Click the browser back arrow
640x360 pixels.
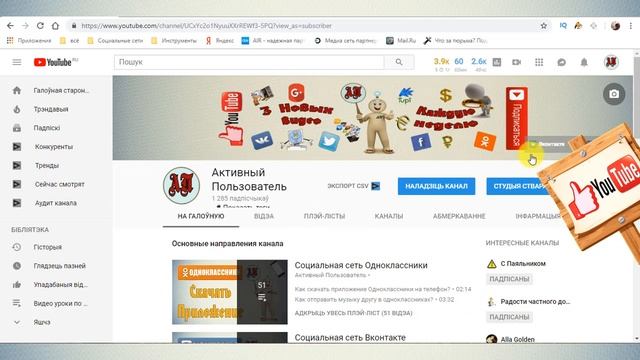point(10,26)
